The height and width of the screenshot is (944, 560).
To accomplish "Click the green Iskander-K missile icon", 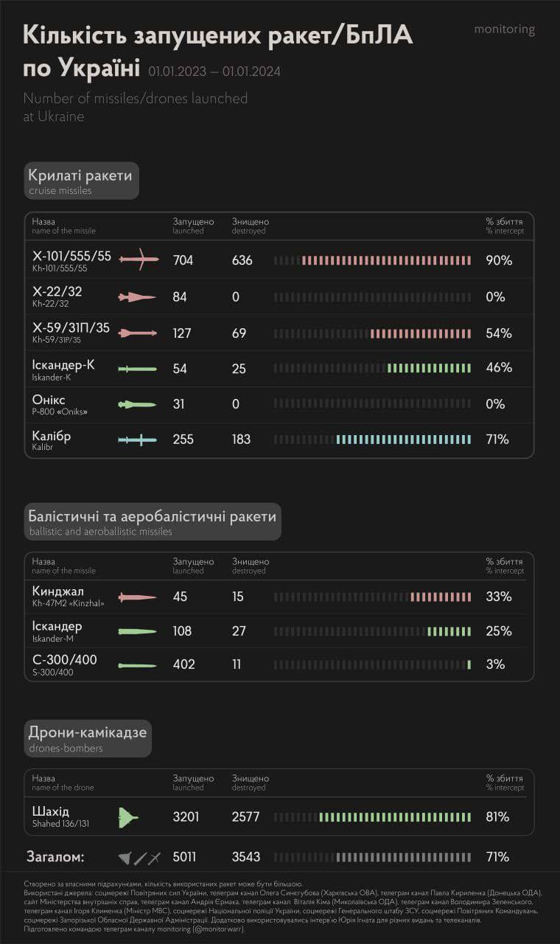I will (x=137, y=369).
